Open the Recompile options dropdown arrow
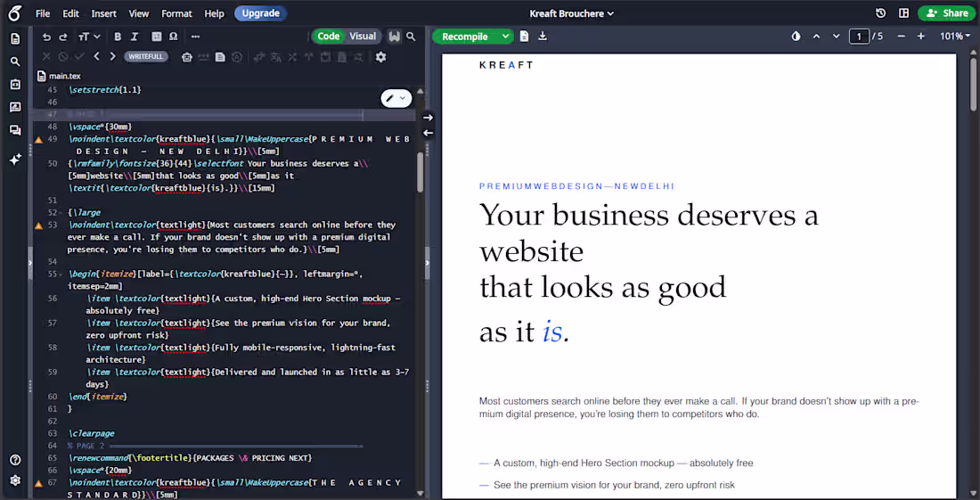980x500 pixels. 504,37
